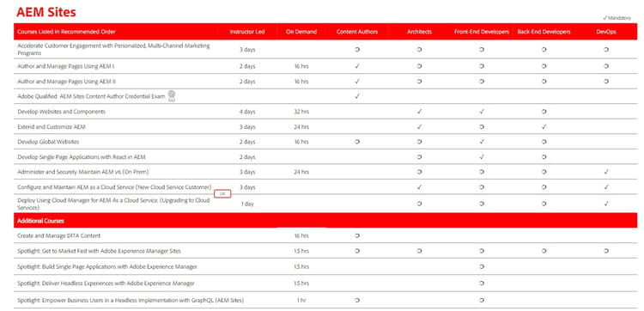Screen dimensions: 644x311
Task: Click the 4 days Instructor Led cell
Action: coord(247,112)
